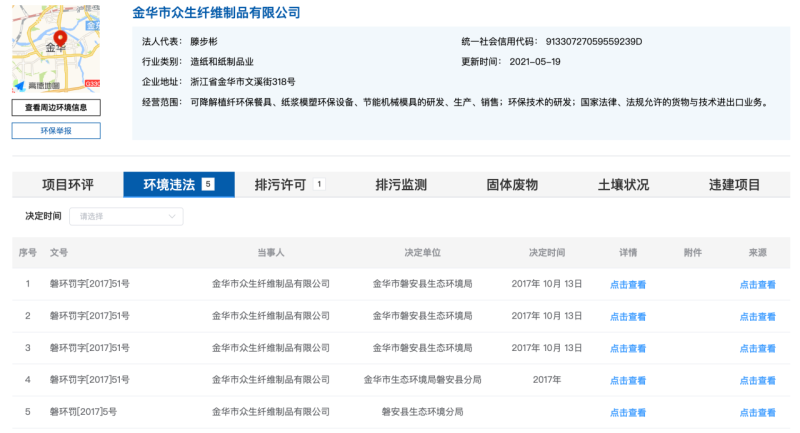Switch to the 项目环评 tab

click(x=67, y=185)
